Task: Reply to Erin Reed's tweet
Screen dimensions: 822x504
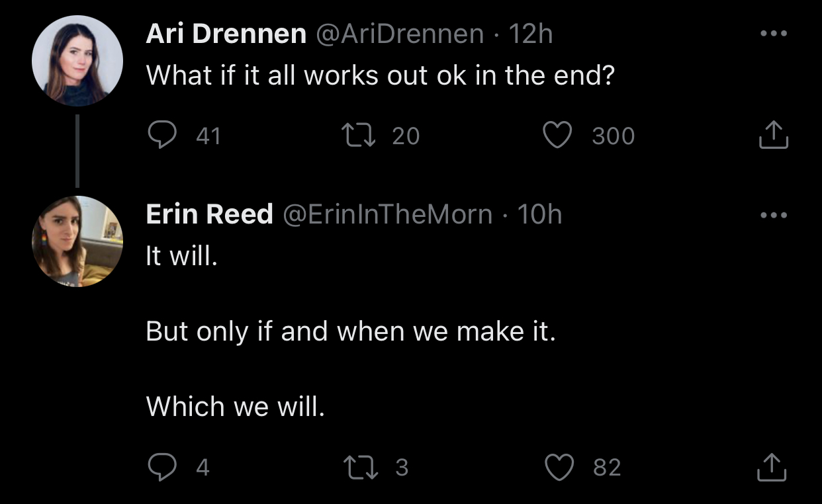Action: click(x=160, y=468)
